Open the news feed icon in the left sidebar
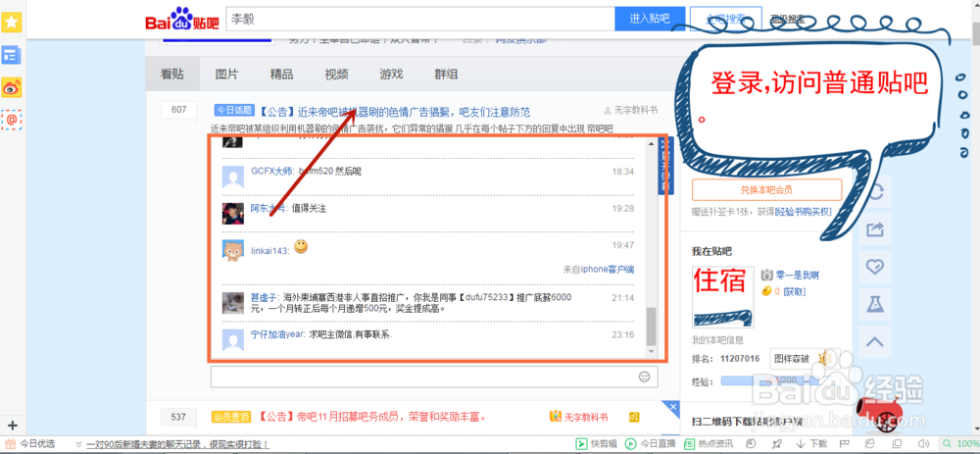This screenshot has width=980, height=454. pyautogui.click(x=12, y=55)
